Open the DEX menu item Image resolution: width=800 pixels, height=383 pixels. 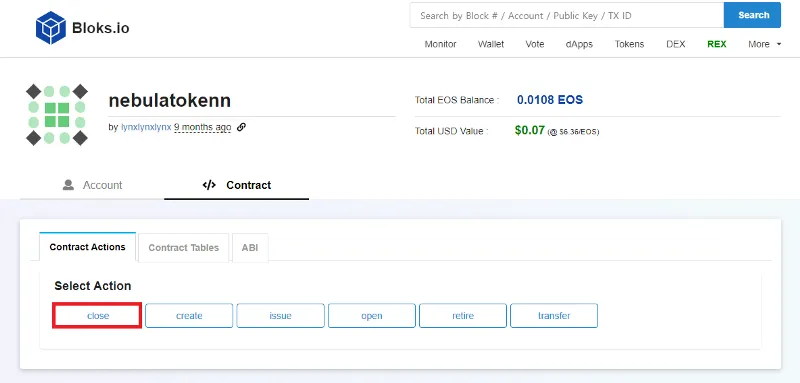point(676,44)
